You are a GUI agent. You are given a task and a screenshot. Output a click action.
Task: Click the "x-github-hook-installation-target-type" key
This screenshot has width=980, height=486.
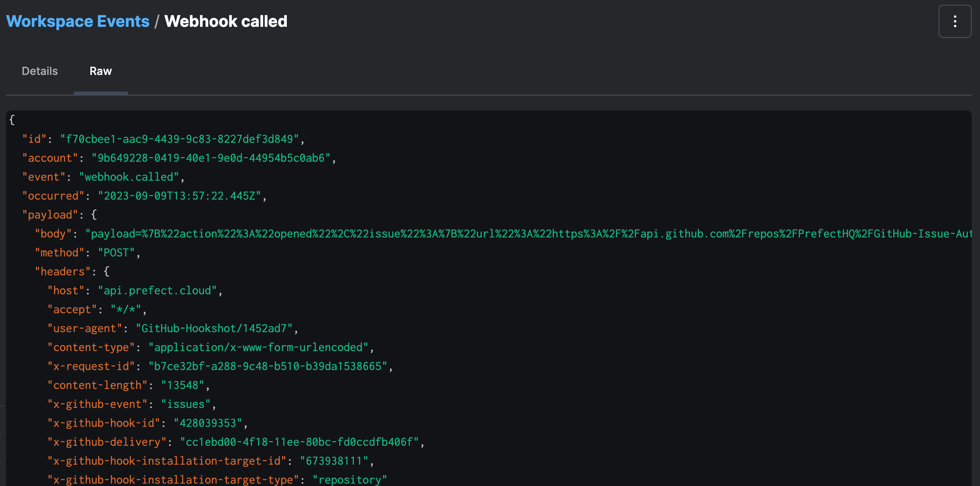click(173, 480)
